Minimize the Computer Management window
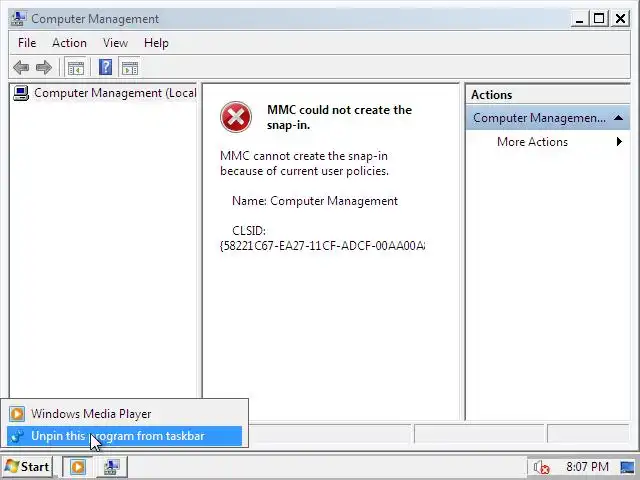The height and width of the screenshot is (480, 640). click(x=580, y=18)
